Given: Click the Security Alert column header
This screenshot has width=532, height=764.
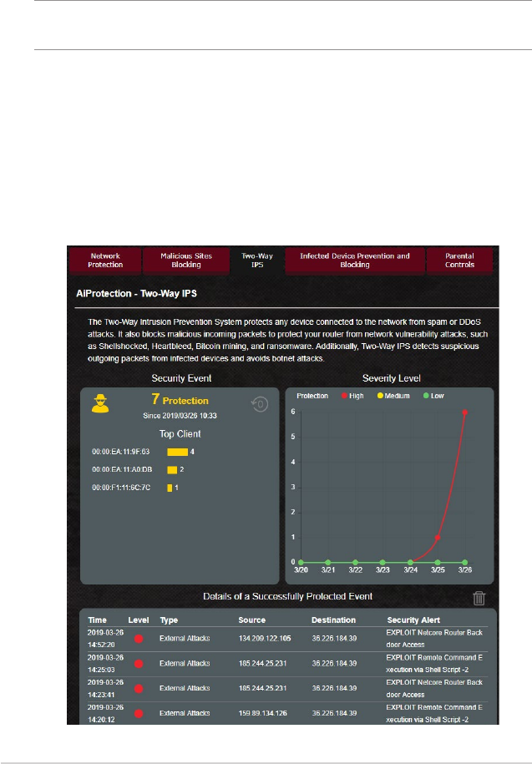Looking at the screenshot, I should (x=413, y=620).
